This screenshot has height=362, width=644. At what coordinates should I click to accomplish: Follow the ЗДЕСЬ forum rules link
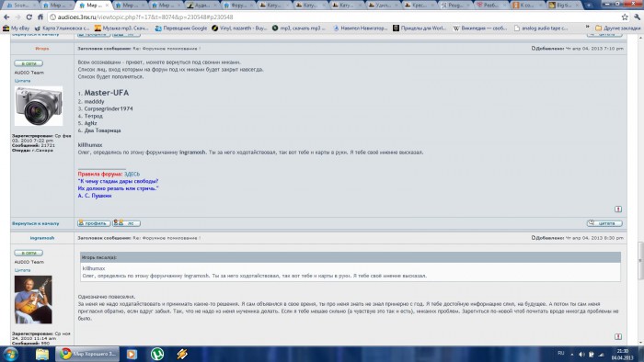(132, 174)
